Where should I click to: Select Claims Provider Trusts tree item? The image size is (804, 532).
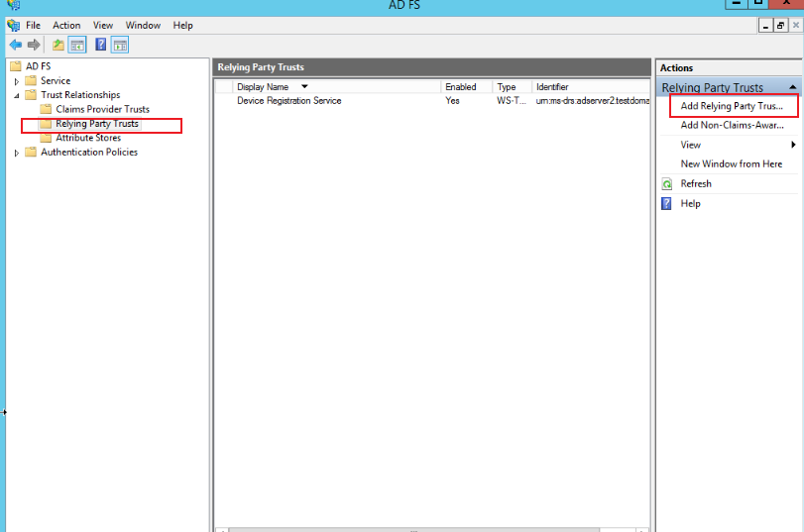coord(102,109)
